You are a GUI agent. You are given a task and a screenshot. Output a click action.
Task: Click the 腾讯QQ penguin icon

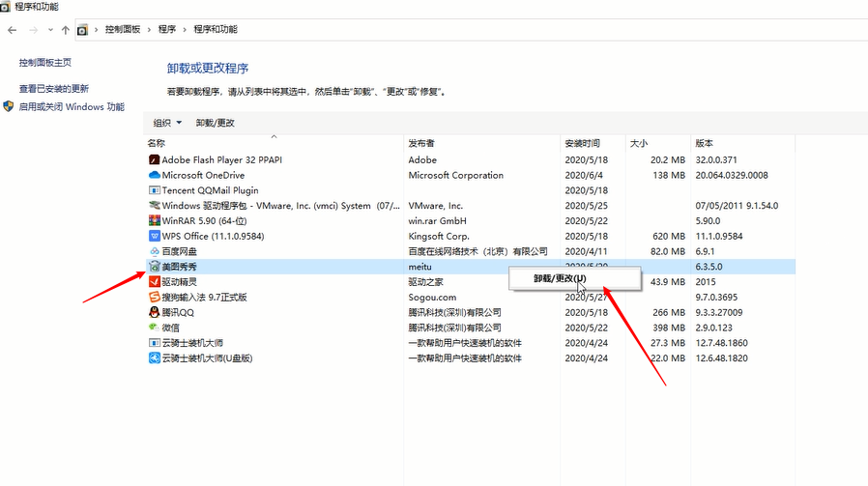(x=155, y=312)
